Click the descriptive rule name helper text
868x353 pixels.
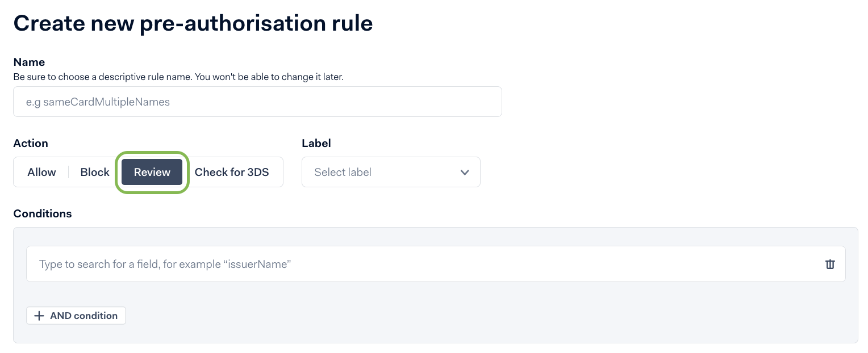tap(178, 76)
